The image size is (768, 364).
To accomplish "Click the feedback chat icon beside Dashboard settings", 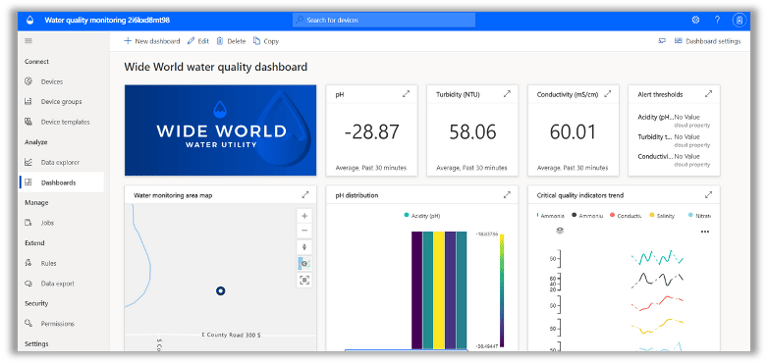I will pyautogui.click(x=662, y=41).
